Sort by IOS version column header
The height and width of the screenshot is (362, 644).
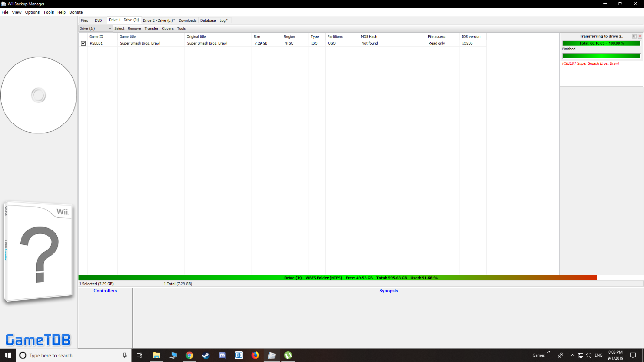tap(473, 37)
